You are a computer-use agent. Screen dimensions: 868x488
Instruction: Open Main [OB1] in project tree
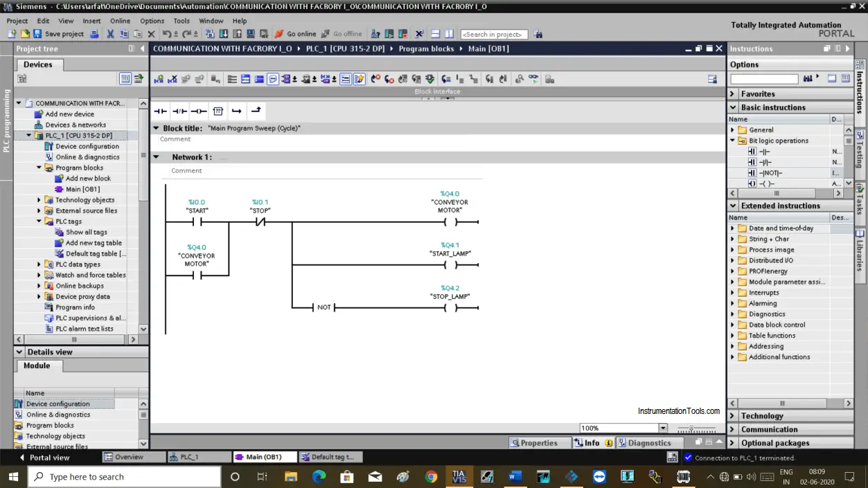pos(82,189)
